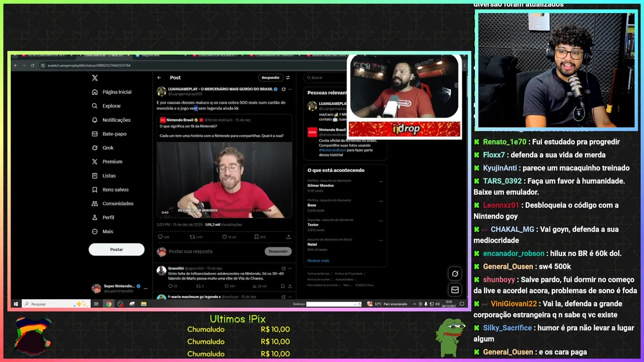Open the Gilmar Mendes trending topic
The width and height of the screenshot is (644, 362).
click(x=320, y=186)
